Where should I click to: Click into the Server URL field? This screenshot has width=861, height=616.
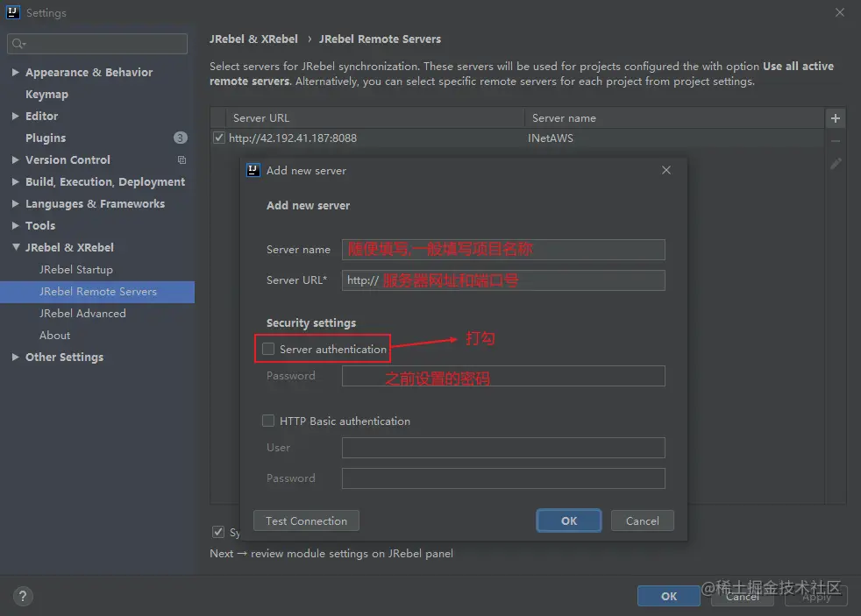tap(503, 280)
